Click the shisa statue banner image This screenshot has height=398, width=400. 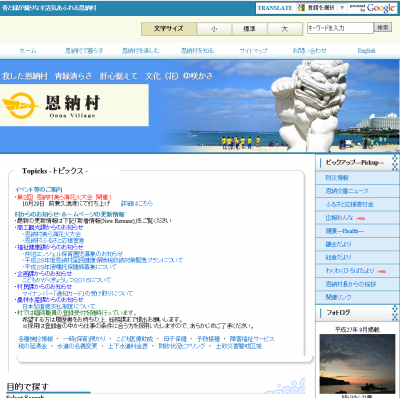pyautogui.click(x=309, y=106)
